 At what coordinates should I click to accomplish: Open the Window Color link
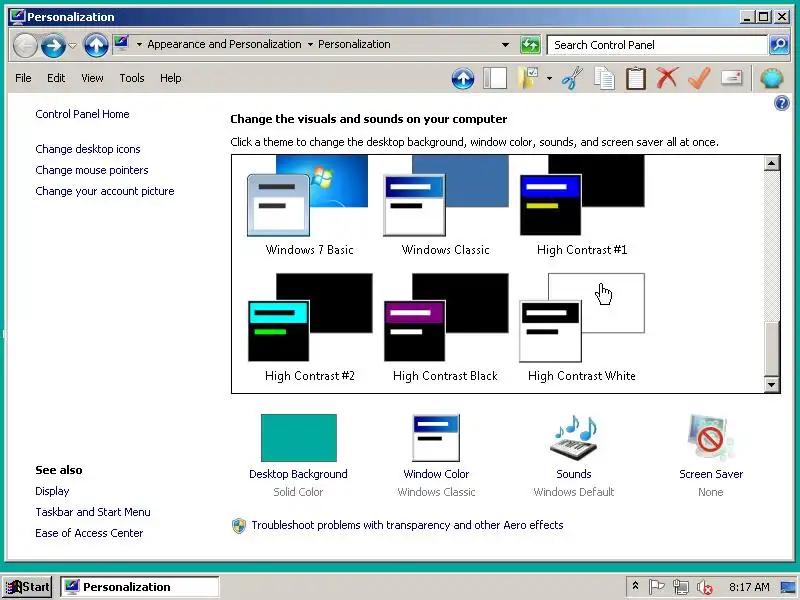click(x=436, y=474)
